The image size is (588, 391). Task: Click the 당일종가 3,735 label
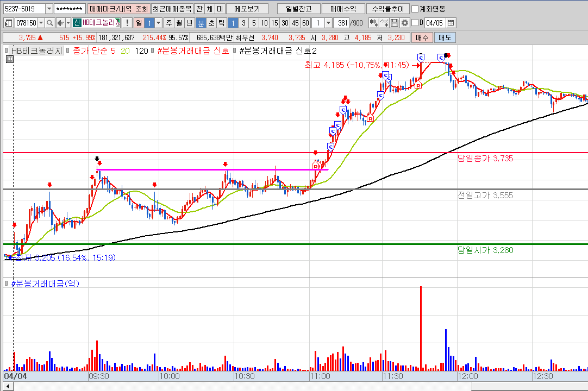485,158
